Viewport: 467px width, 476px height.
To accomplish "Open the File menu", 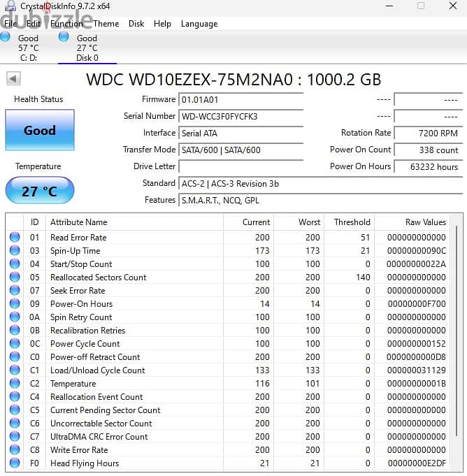I will 10,24.
